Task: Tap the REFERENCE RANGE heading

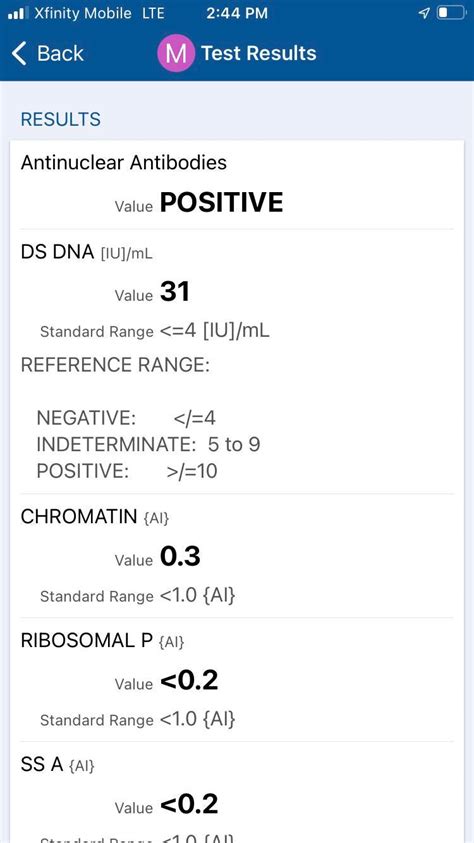Action: pos(115,365)
